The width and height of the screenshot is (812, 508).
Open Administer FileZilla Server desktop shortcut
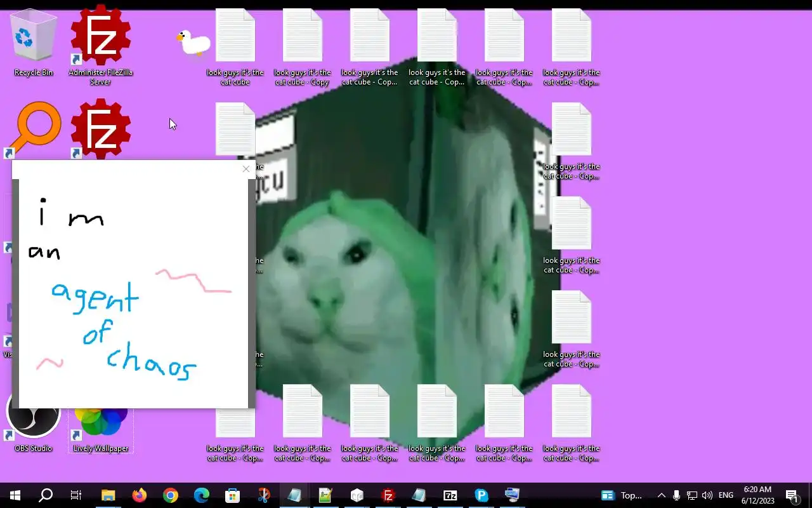tap(100, 44)
